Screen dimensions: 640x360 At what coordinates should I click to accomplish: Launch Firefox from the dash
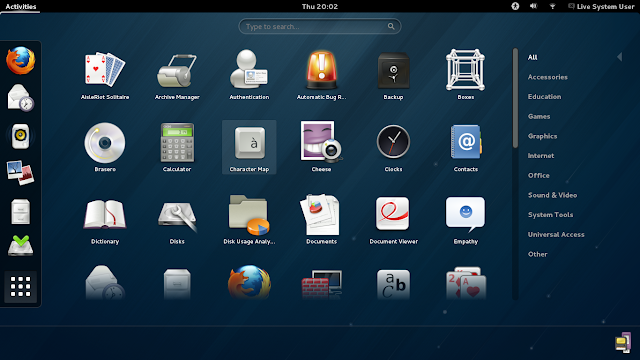pos(20,60)
